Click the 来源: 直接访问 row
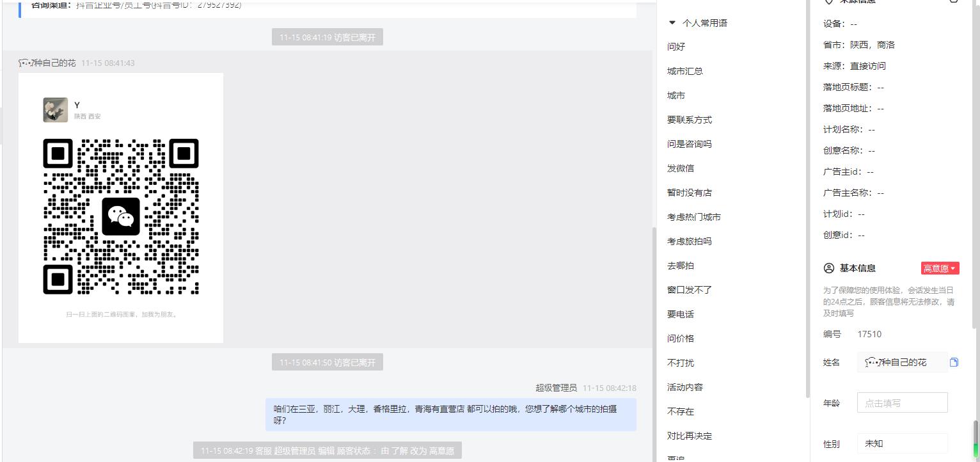 pos(855,66)
